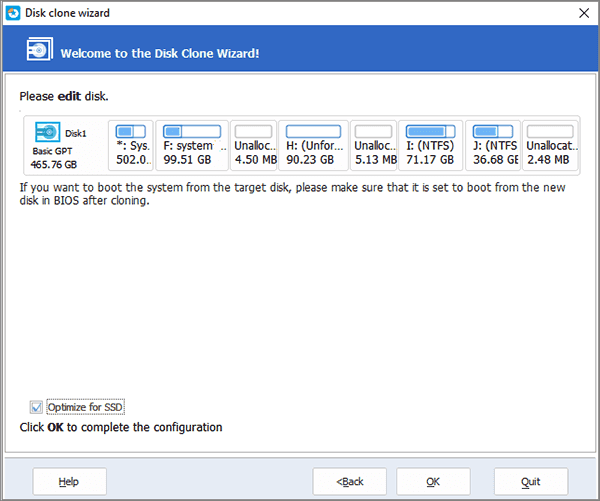Go back with the <Back button
The image size is (600, 501).
[x=349, y=481]
